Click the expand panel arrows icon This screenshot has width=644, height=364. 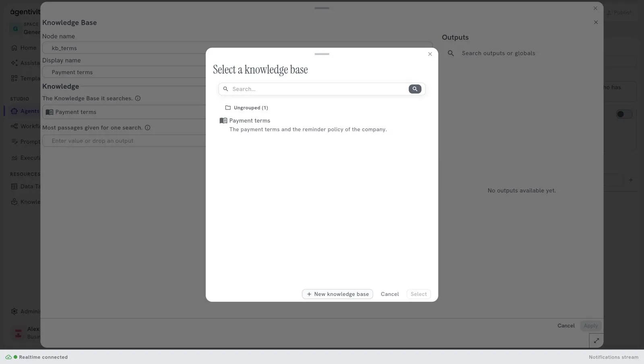coord(596,341)
